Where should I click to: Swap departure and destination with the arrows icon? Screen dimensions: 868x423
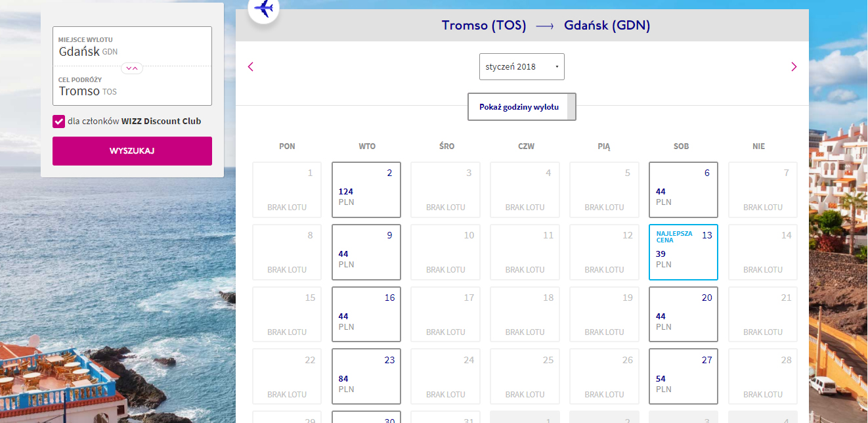132,68
